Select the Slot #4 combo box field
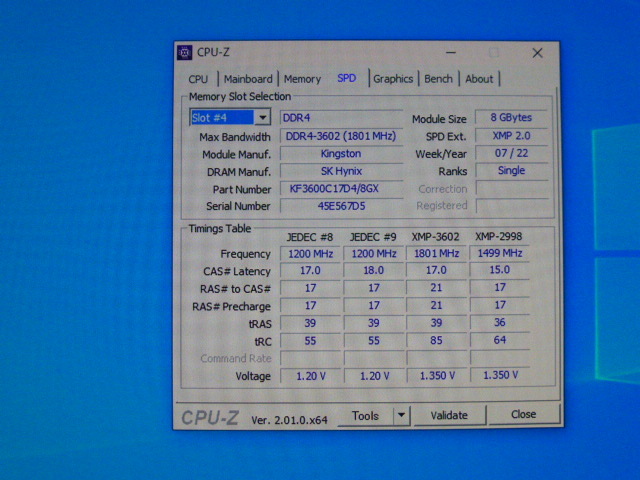The width and height of the screenshot is (640, 480). click(230, 118)
